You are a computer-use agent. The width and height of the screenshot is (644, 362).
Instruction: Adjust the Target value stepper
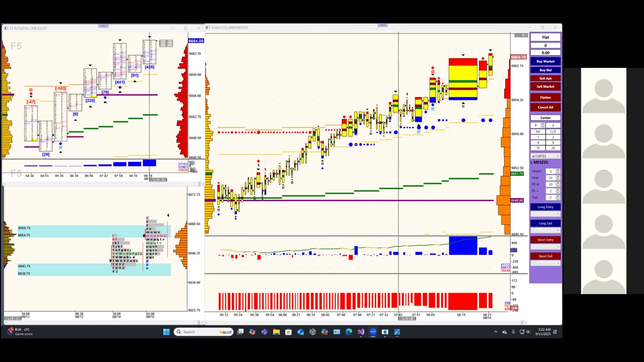pos(558,171)
